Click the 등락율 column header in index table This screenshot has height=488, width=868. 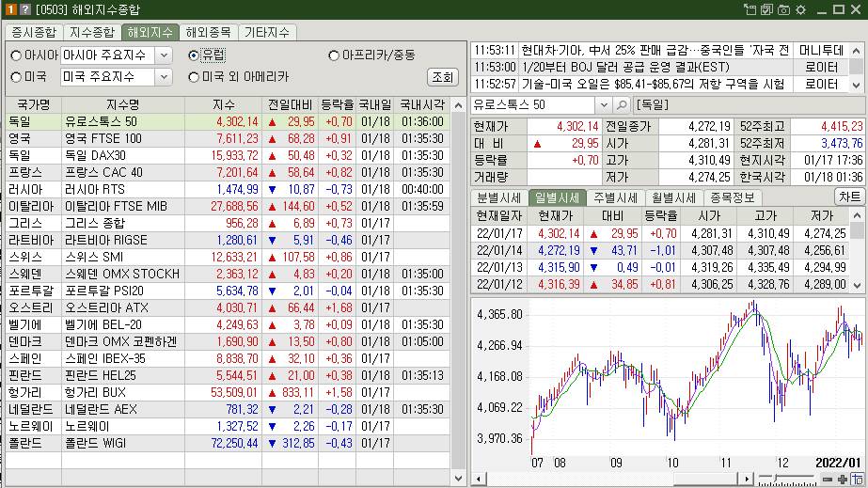pyautogui.click(x=337, y=104)
